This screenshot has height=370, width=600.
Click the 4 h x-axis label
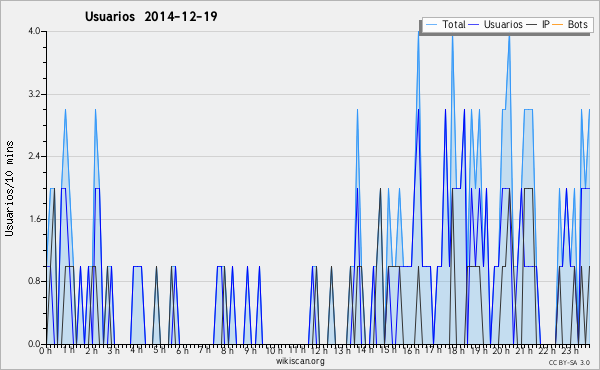(136, 350)
